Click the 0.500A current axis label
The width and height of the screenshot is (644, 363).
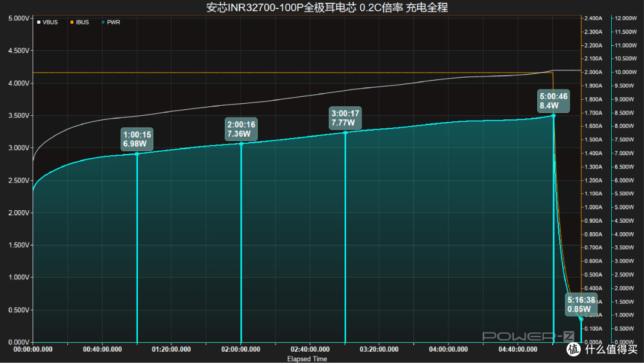(593, 275)
